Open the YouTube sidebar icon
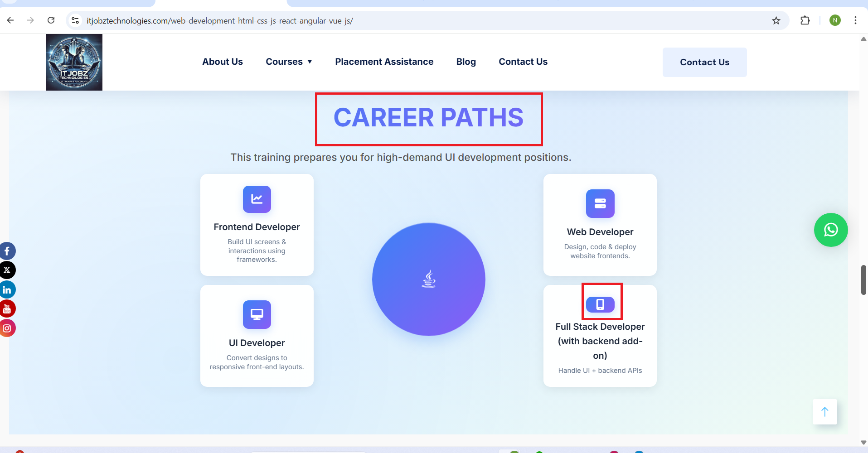 click(7, 309)
